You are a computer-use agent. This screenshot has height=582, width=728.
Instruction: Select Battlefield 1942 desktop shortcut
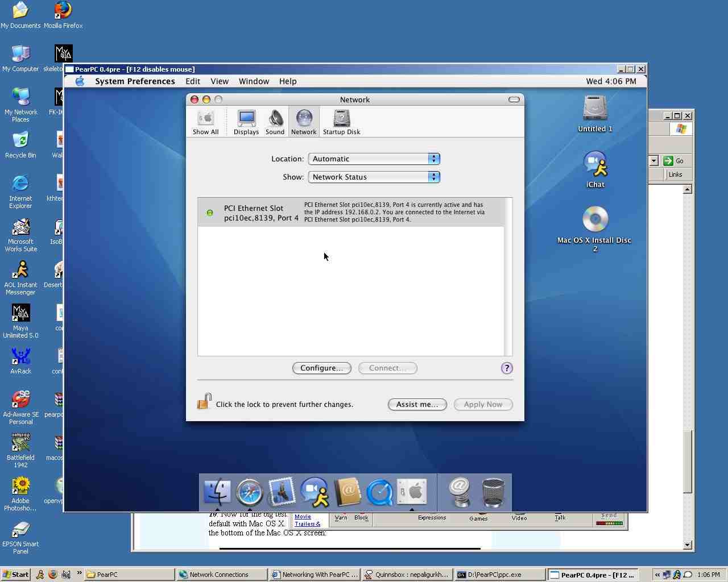point(20,451)
